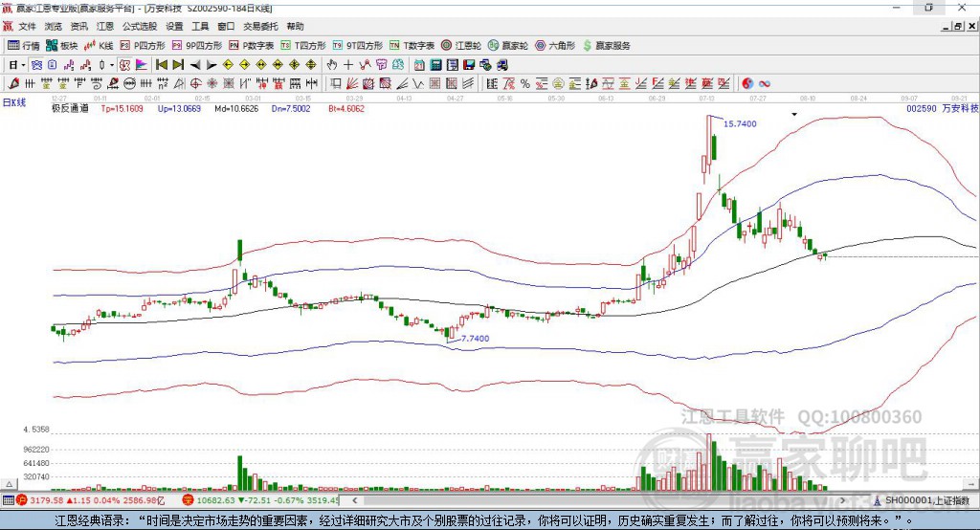Viewport: 980px width, 530px height.
Task: Switch to the K线 candlestick chart
Action: tap(99, 46)
